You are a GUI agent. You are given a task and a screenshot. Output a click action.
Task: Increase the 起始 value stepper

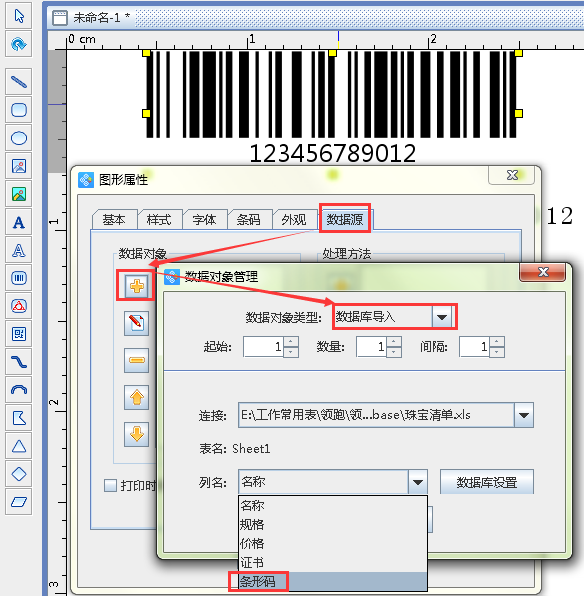click(291, 341)
